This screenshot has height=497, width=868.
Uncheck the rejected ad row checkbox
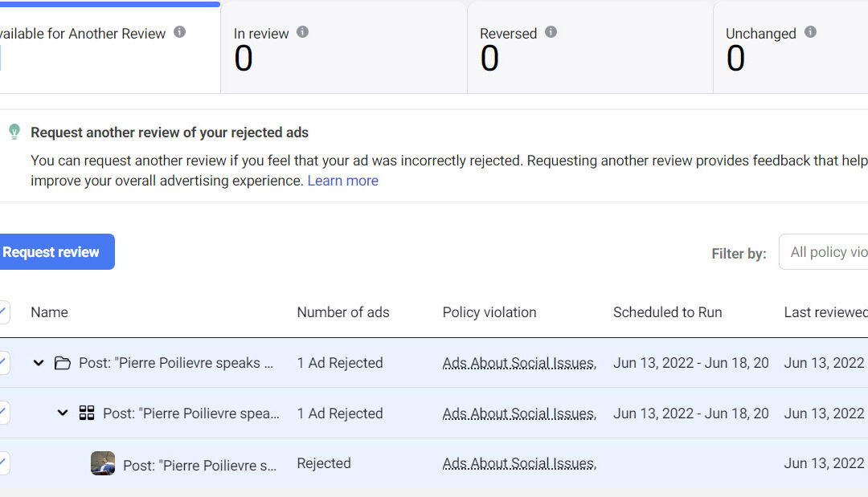3,463
